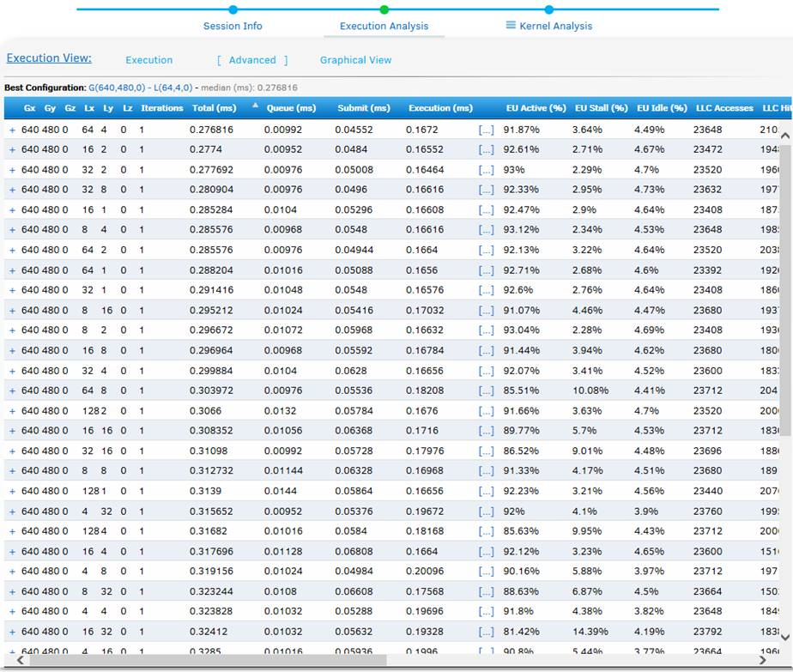The width and height of the screenshot is (793, 672).
Task: Click the hamburger icon beside Kernel Analysis
Action: pyautogui.click(x=511, y=26)
